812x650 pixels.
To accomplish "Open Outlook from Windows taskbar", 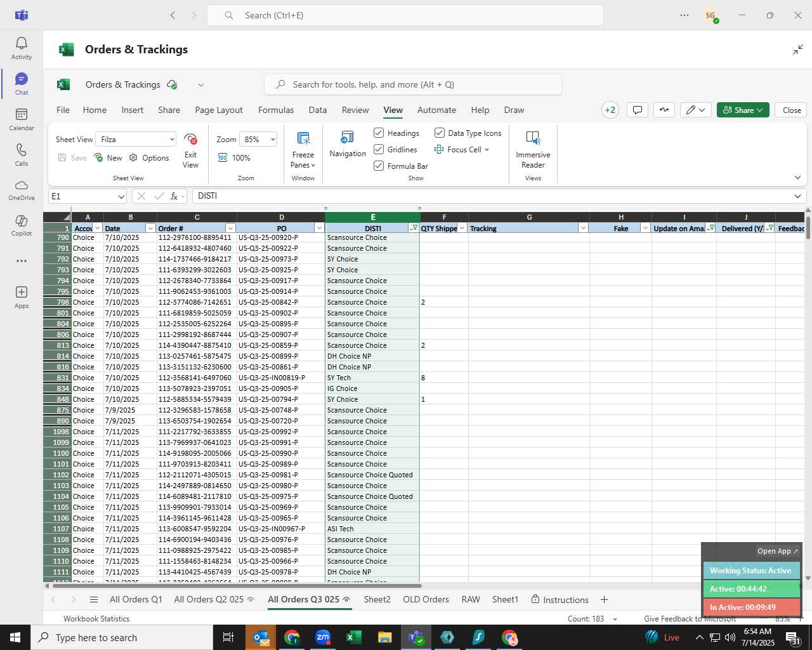I will tap(261, 637).
